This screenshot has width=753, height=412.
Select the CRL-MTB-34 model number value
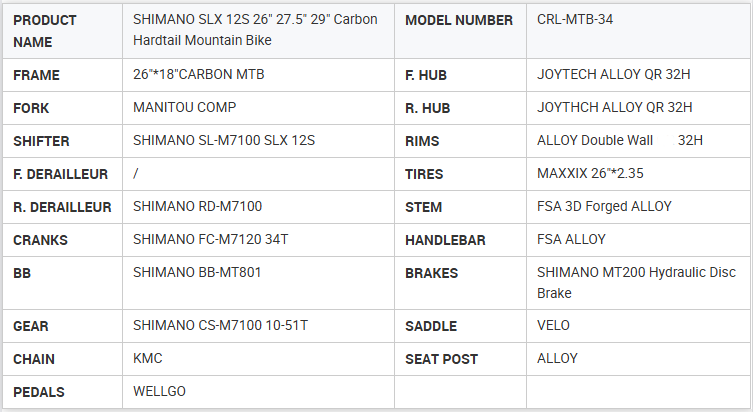point(575,20)
